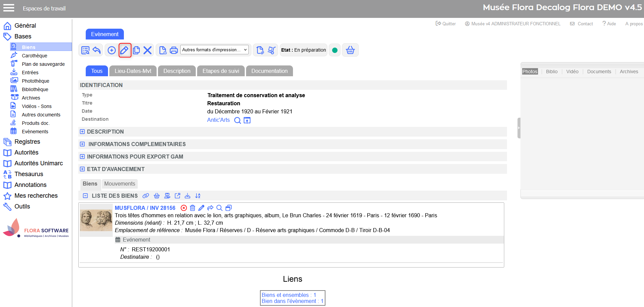Click the sort A-Z icon in Liste des biens
This screenshot has height=307, width=644.
[x=198, y=196]
